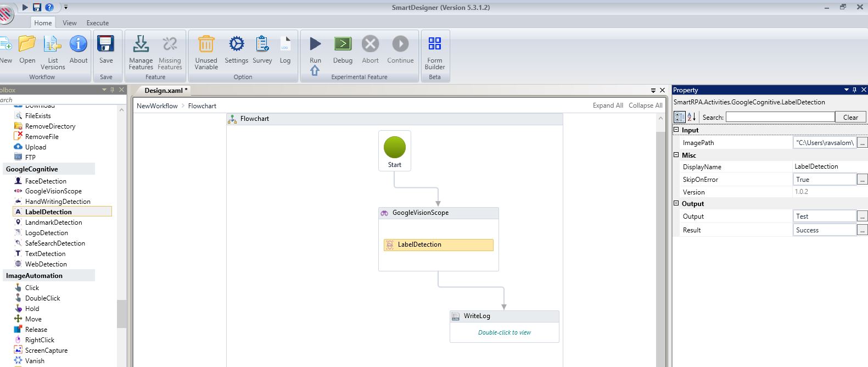
Task: Open the Execute ribbon tab
Action: coord(97,23)
